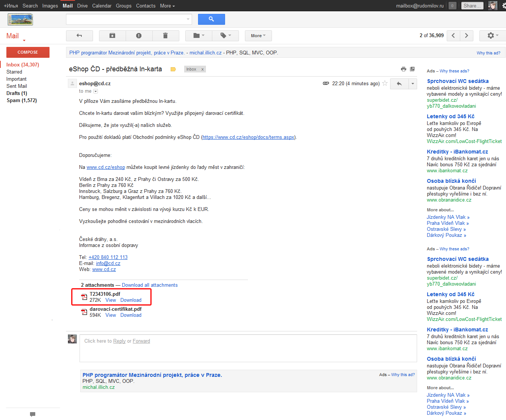Expand the Mail switcher dropdown arrow
The image size is (506, 420).
point(24,40)
